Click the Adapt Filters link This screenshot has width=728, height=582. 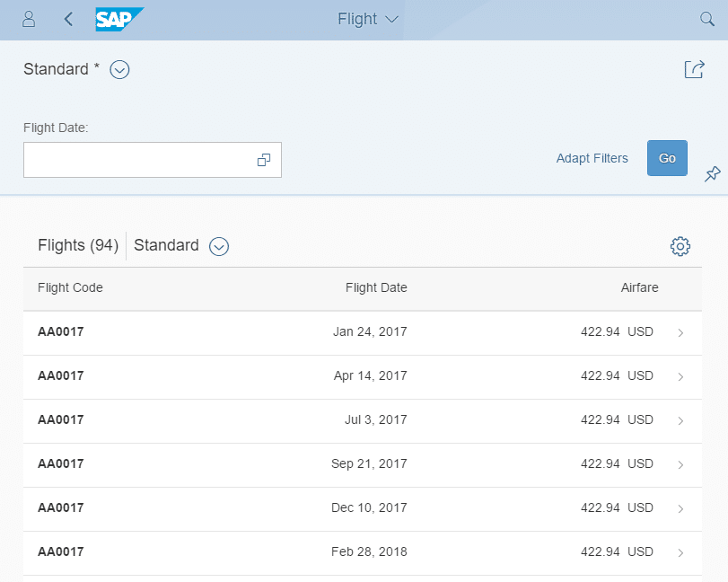pos(592,158)
